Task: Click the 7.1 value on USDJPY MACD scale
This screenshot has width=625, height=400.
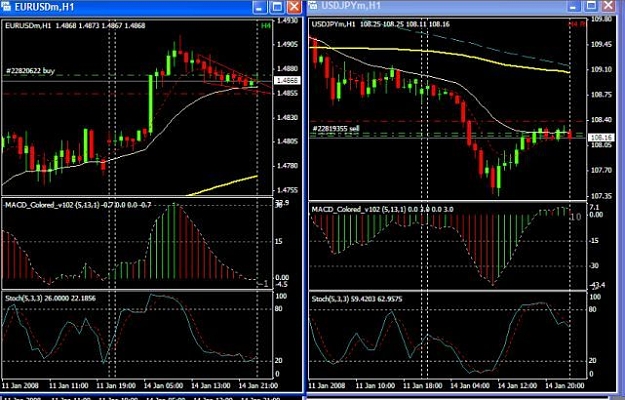Action: click(x=594, y=208)
